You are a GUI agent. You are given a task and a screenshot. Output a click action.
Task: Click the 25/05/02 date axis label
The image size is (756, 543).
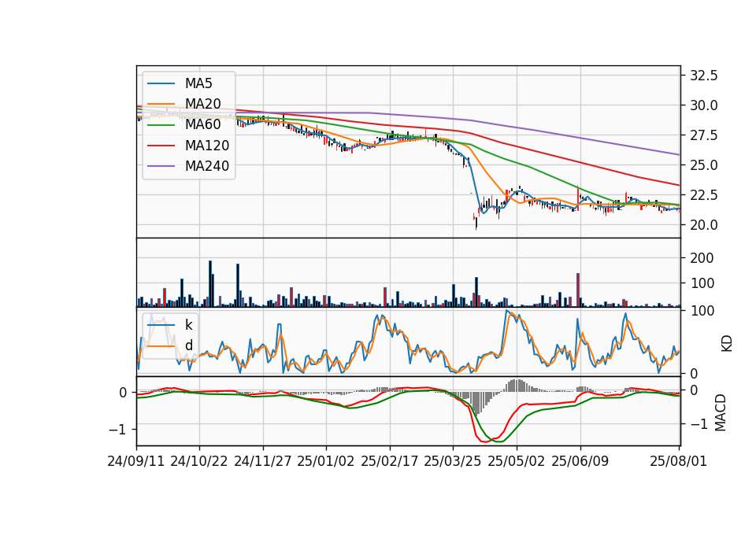pos(517,461)
